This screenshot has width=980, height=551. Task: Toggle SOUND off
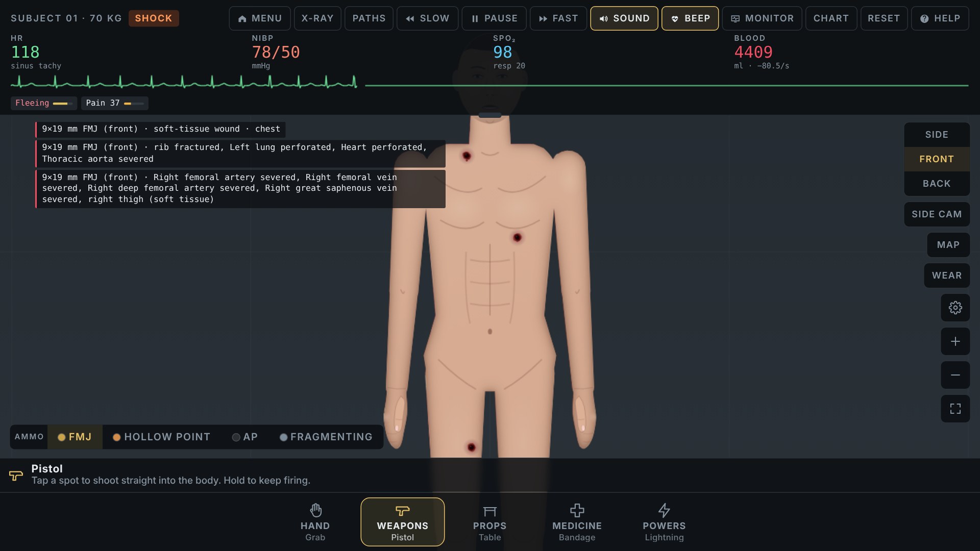624,18
